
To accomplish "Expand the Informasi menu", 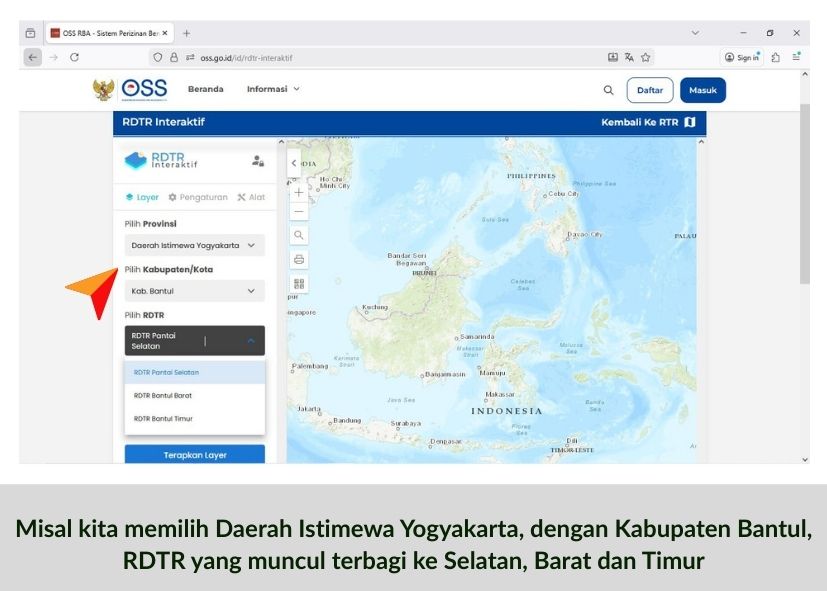I will click(x=273, y=89).
